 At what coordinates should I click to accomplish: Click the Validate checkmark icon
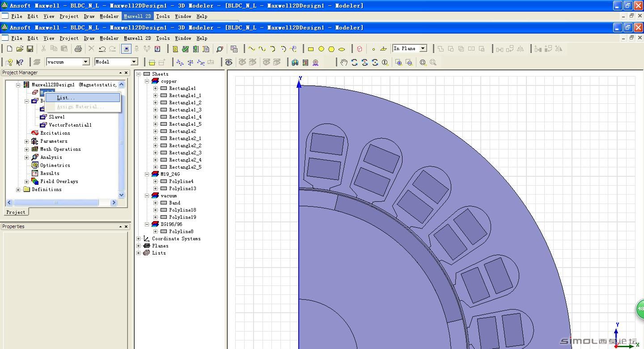click(186, 49)
